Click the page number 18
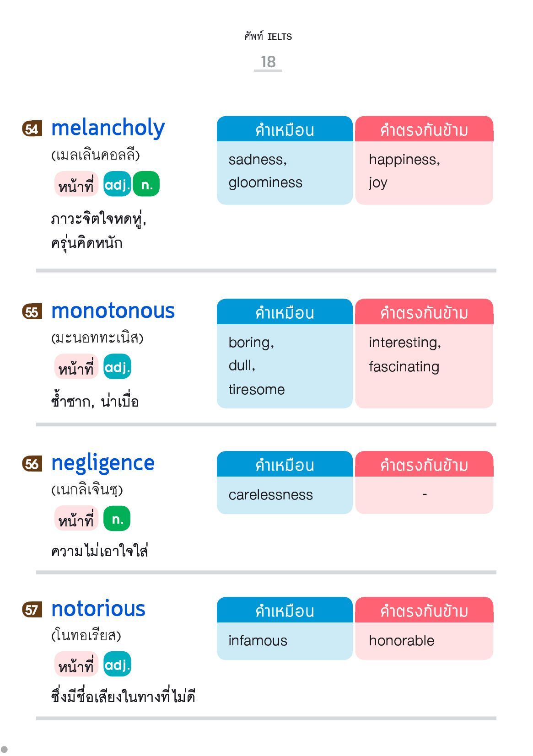533x756 pixels. (268, 62)
